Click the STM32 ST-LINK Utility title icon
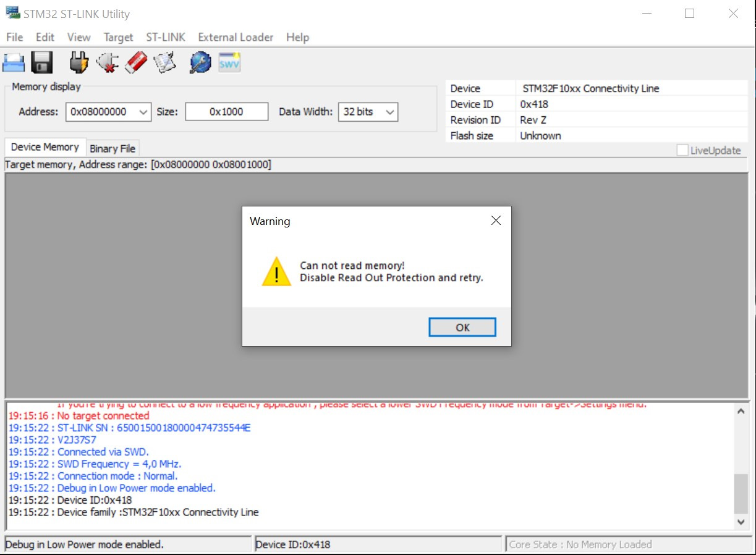Screen dimensions: 756x555 [x=12, y=13]
